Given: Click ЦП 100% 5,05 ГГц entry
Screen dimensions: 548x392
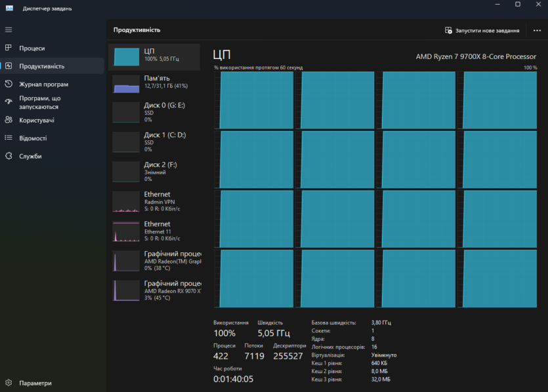Looking at the screenshot, I should (x=154, y=57).
